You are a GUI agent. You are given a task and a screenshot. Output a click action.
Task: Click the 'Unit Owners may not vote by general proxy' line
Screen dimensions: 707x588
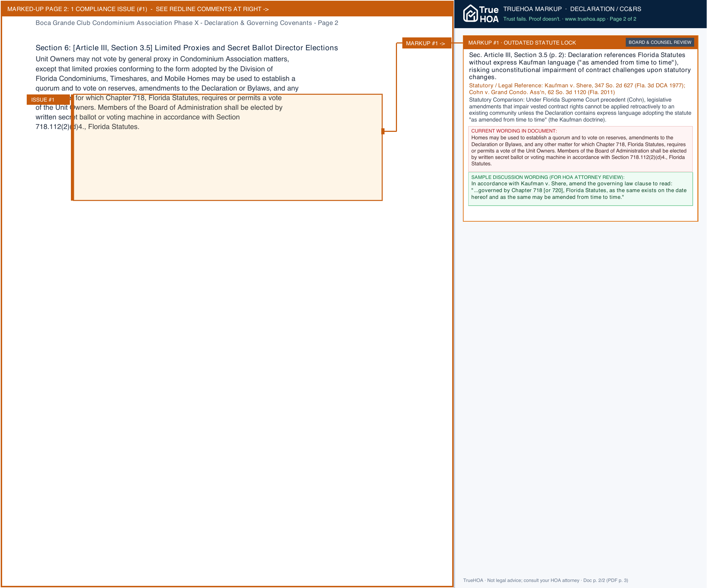162,59
